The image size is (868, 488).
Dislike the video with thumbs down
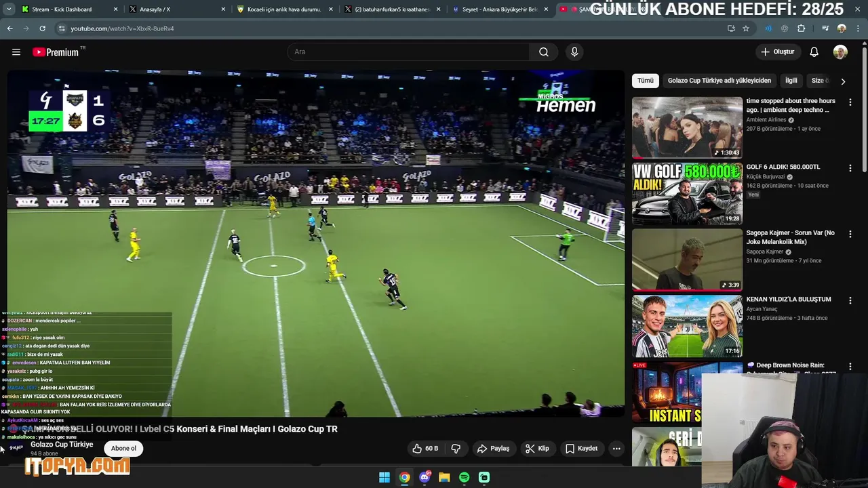tap(456, 449)
